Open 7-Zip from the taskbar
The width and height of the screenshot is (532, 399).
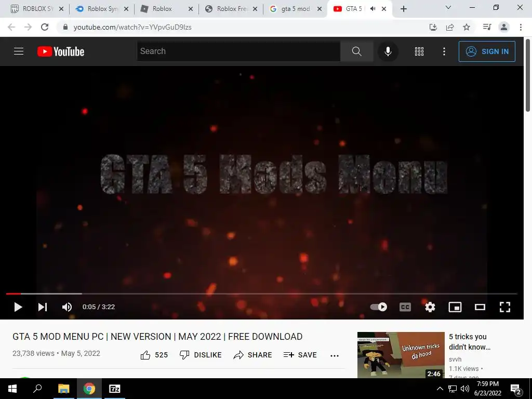[114, 389]
